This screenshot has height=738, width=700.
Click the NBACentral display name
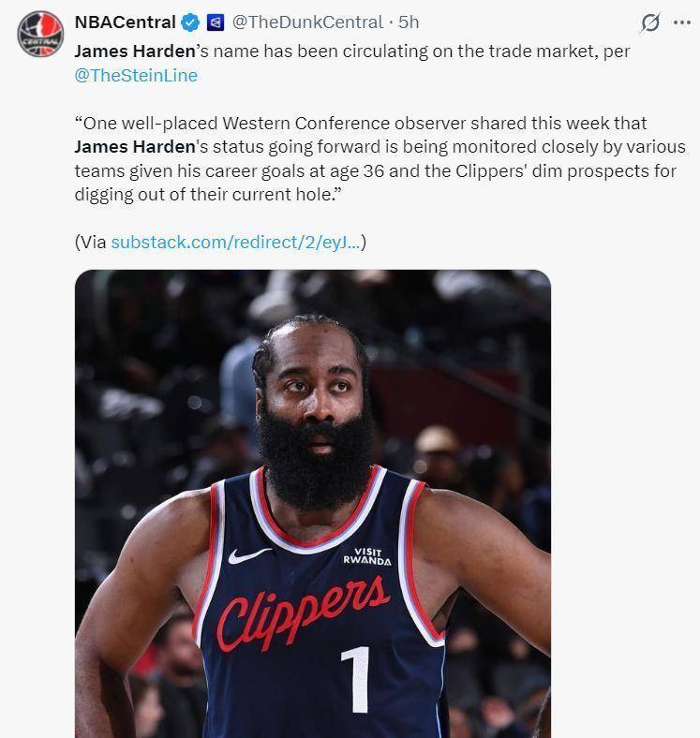click(x=125, y=22)
